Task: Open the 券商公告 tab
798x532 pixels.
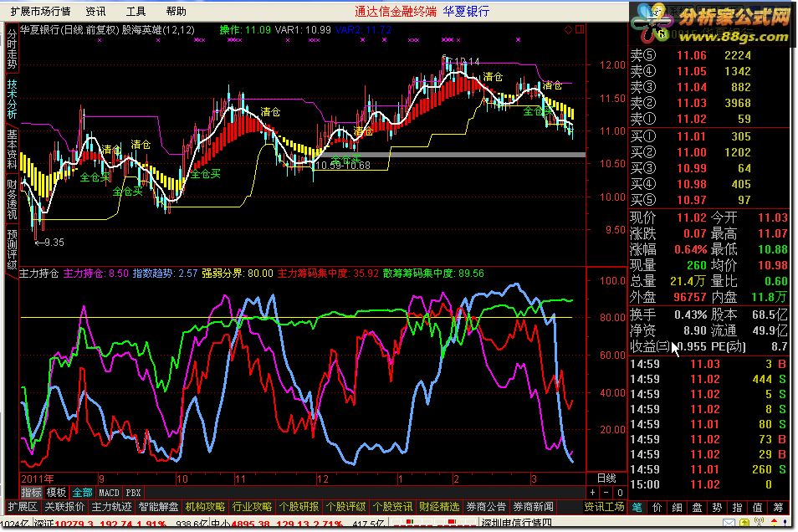Action: (x=486, y=507)
